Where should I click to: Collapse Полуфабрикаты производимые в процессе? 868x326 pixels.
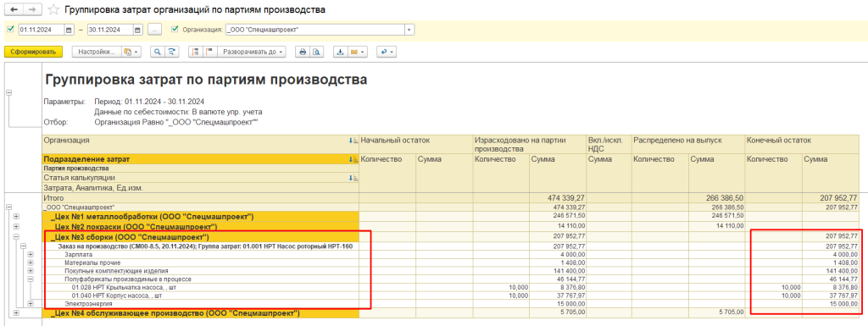click(x=31, y=279)
